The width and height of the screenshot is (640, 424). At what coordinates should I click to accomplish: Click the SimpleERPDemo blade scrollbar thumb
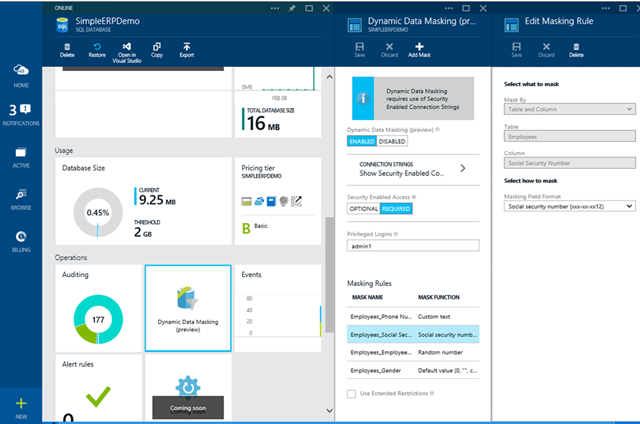[x=329, y=275]
